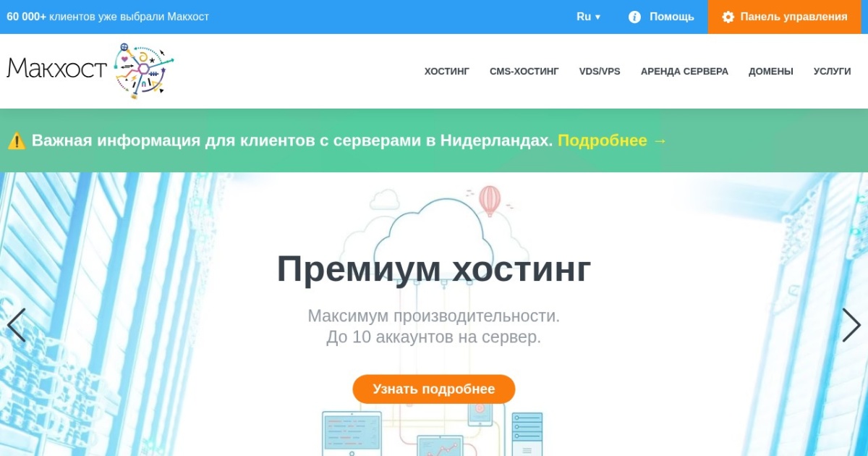The image size is (868, 456).
Task: Open the CMS-ХОСТИНГ menu
Action: 524,72
